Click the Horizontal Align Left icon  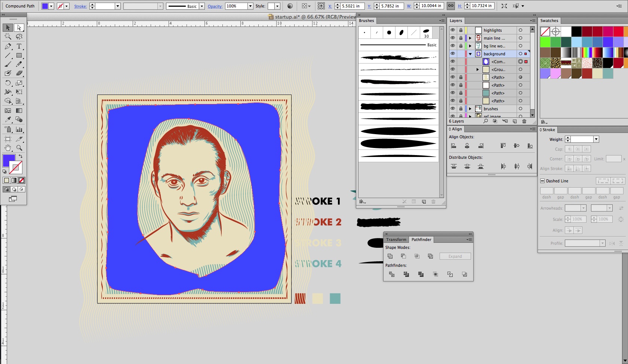453,146
